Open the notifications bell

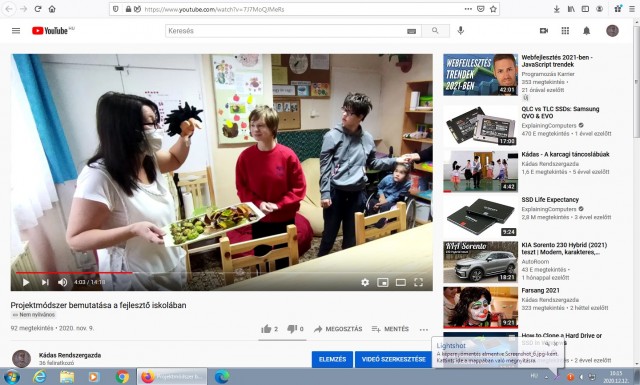pyautogui.click(x=587, y=31)
